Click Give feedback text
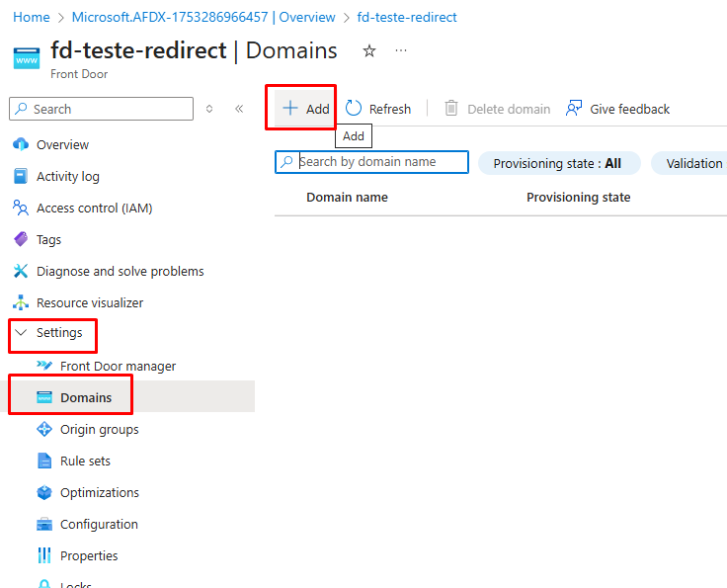This screenshot has height=588, width=727. (x=629, y=109)
